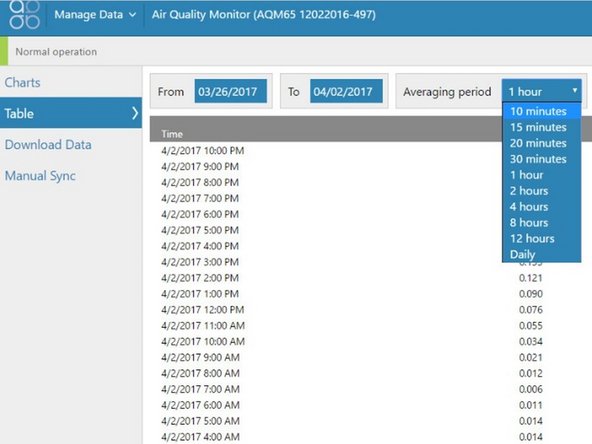Choose 20 minutes averaging period
Image resolution: width=592 pixels, height=444 pixels.
pos(541,143)
